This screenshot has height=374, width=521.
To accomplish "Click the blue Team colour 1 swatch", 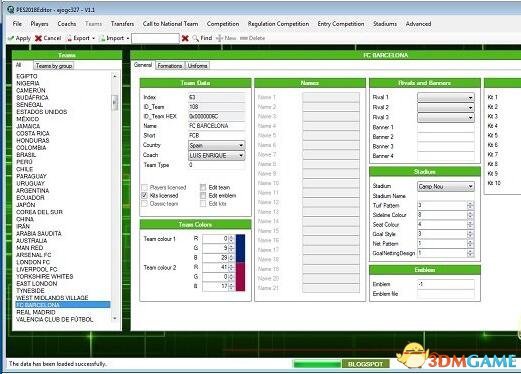I will coord(240,248).
